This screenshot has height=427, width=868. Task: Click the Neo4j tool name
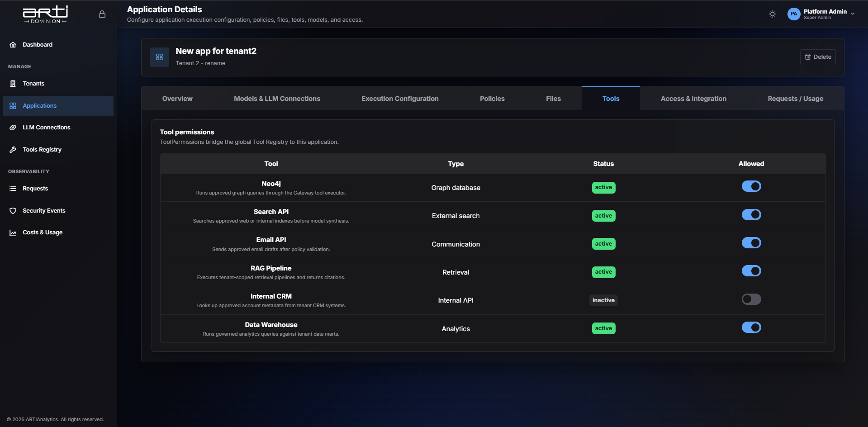[x=271, y=184]
